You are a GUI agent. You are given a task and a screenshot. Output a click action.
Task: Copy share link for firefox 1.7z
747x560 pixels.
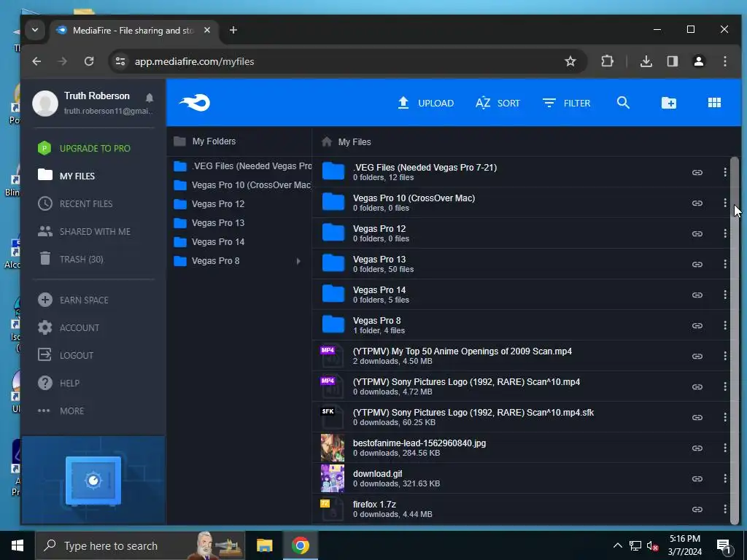point(697,509)
